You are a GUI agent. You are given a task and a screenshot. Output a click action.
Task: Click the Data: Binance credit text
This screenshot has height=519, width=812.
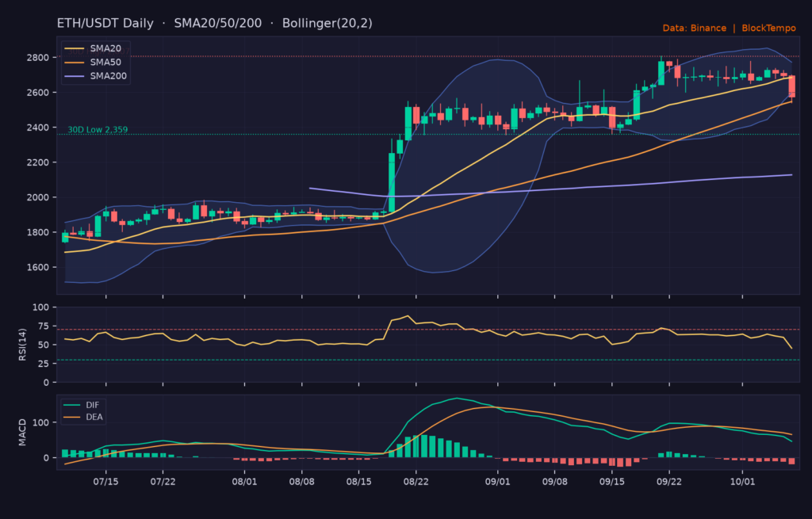[694, 28]
